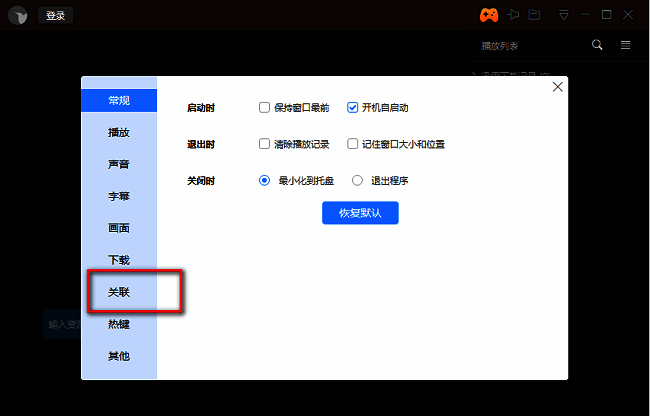The height and width of the screenshot is (416, 650).
Task: Go to the 字幕 settings tab
Action: pos(119,196)
